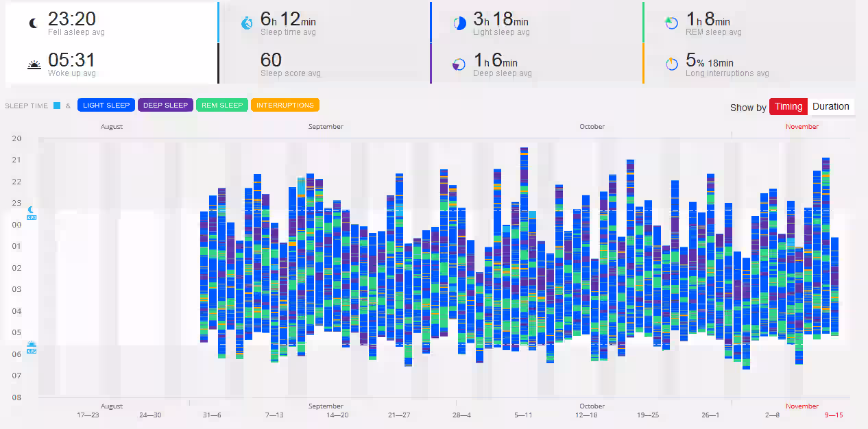Click the fell asleep AVG moon marker

click(31, 213)
